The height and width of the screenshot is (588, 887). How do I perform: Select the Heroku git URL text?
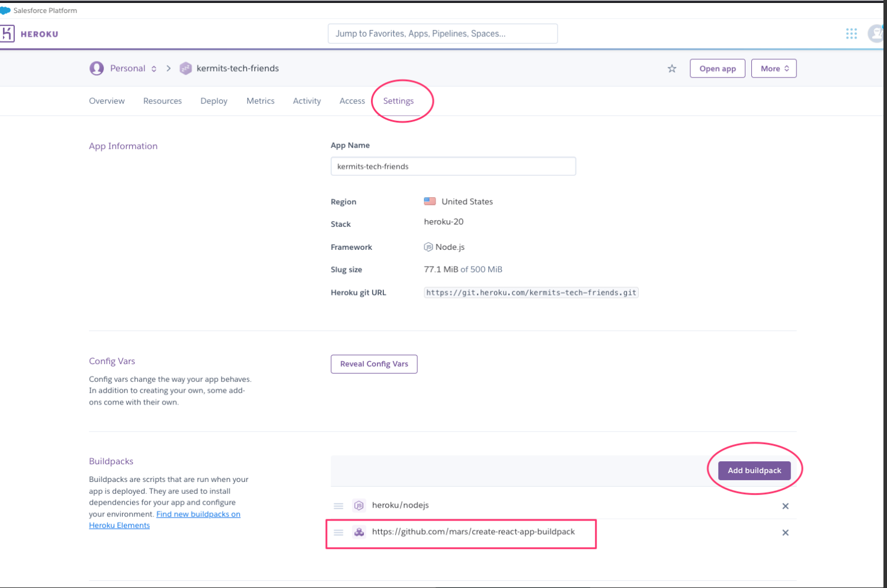pyautogui.click(x=531, y=293)
